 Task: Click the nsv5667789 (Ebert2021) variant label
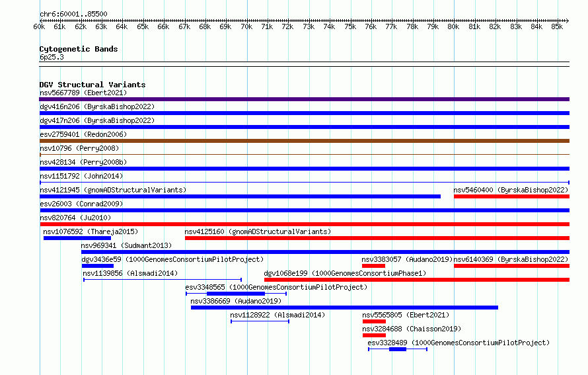(x=83, y=93)
